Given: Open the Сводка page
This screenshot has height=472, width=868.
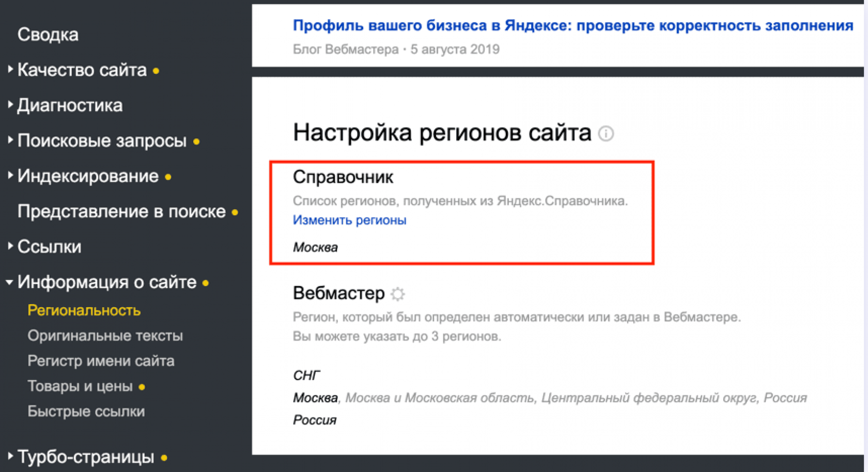Looking at the screenshot, I should (48, 35).
